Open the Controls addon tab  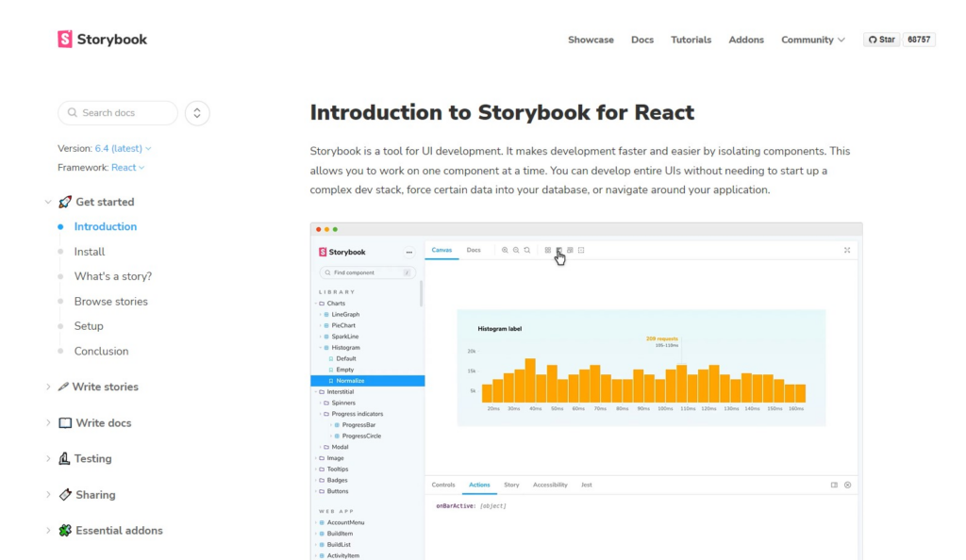pos(443,485)
